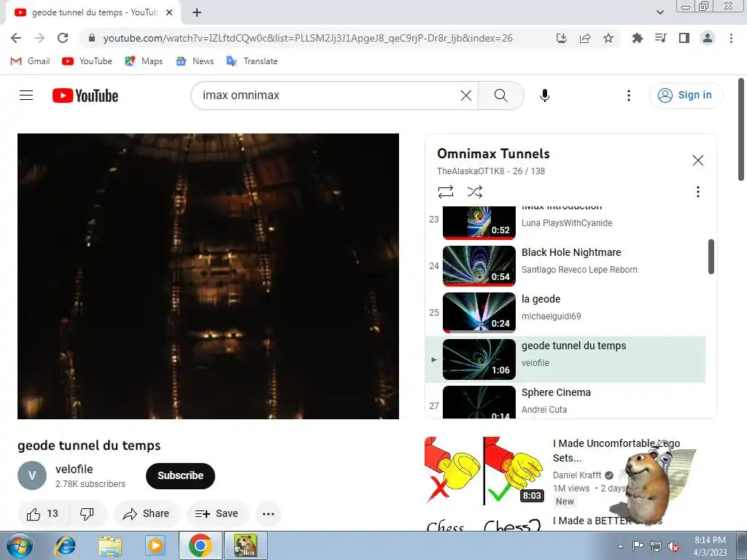The height and width of the screenshot is (560, 747).
Task: Select current geode tunnel du temps playlist item
Action: 566,359
